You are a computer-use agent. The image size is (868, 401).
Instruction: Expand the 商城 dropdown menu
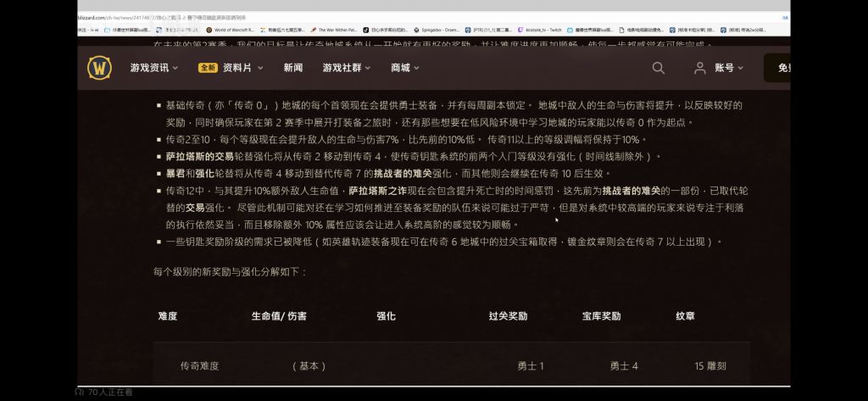click(x=404, y=68)
